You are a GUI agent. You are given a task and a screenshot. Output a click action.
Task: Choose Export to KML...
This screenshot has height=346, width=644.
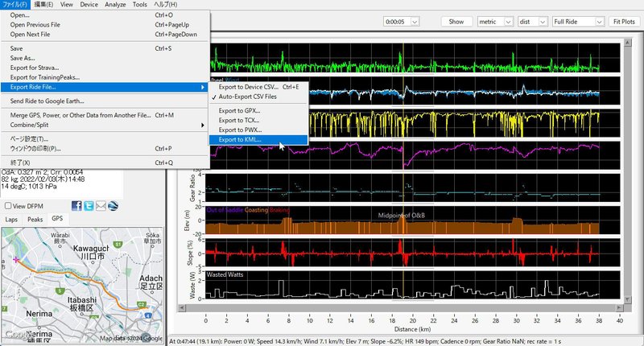point(258,139)
